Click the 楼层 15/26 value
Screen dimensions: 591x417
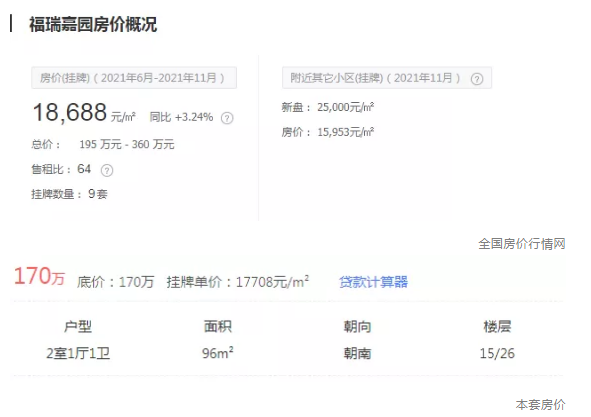pos(497,353)
